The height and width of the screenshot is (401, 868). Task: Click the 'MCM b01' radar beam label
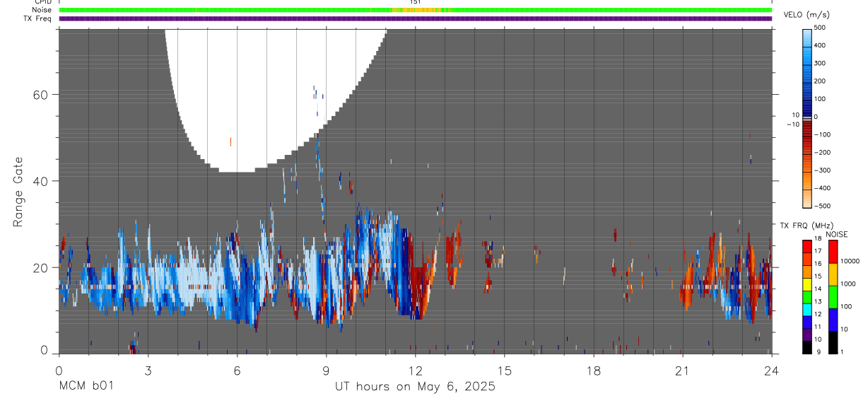coord(86,387)
